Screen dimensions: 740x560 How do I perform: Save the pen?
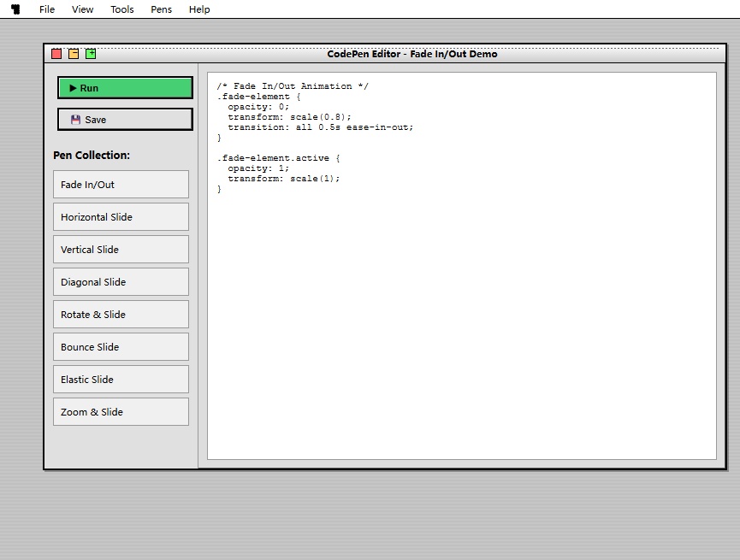(125, 120)
